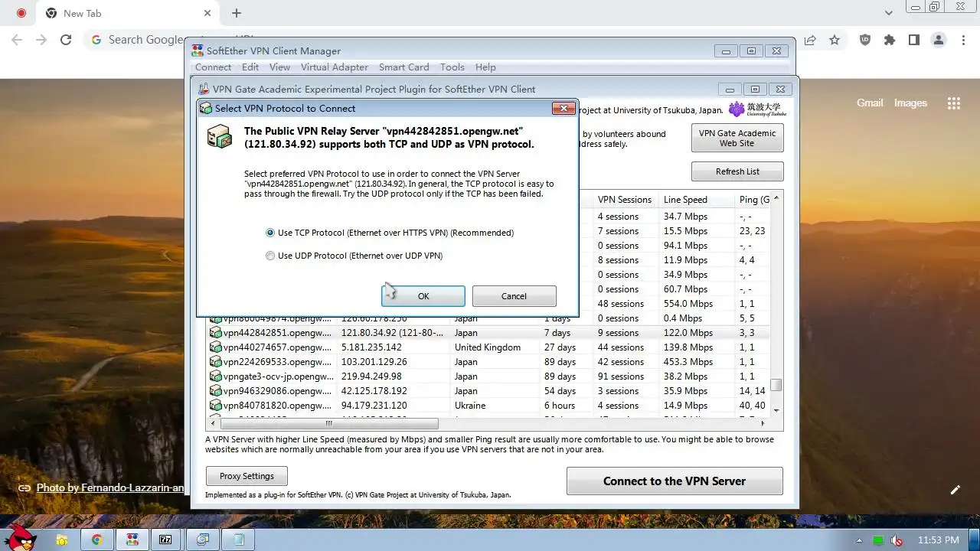The image size is (980, 551).
Task: Click the Share page icon in Chrome
Action: (x=810, y=40)
